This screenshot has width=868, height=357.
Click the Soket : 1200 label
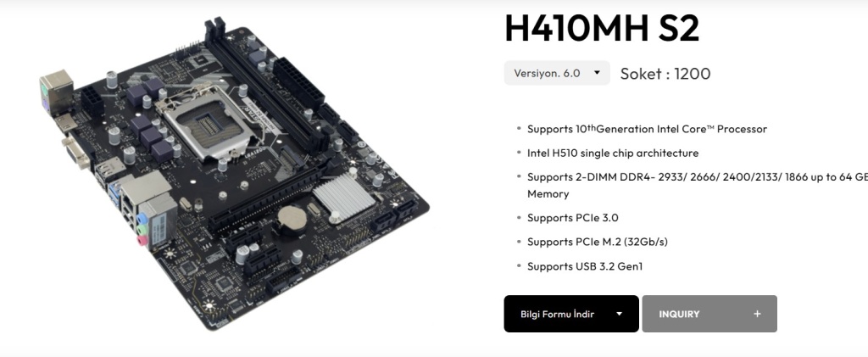pyautogui.click(x=665, y=74)
